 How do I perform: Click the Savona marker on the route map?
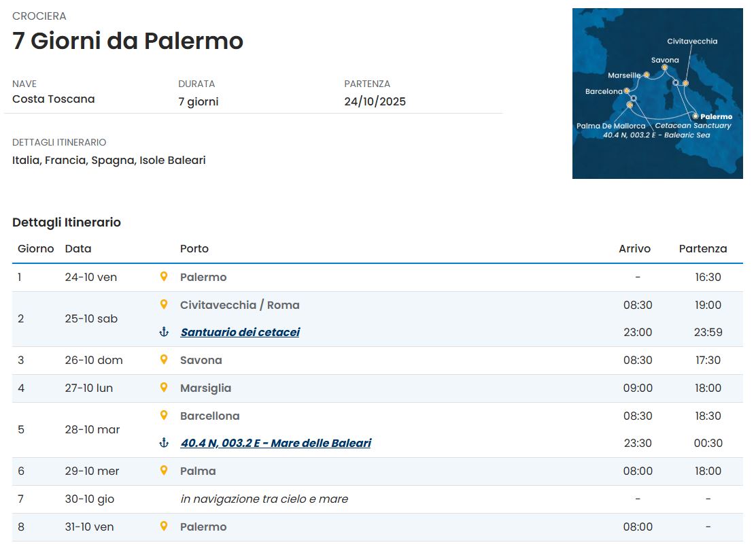(664, 67)
